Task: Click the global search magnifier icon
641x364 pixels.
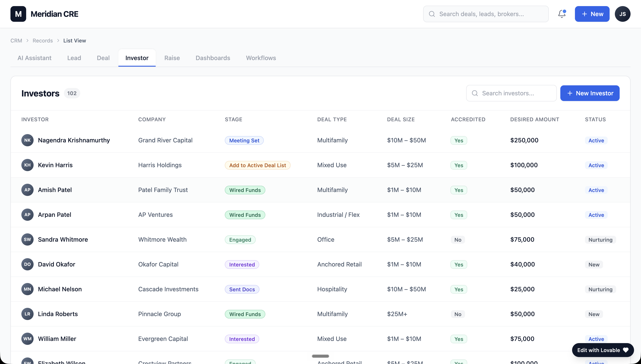Action: [x=432, y=14]
